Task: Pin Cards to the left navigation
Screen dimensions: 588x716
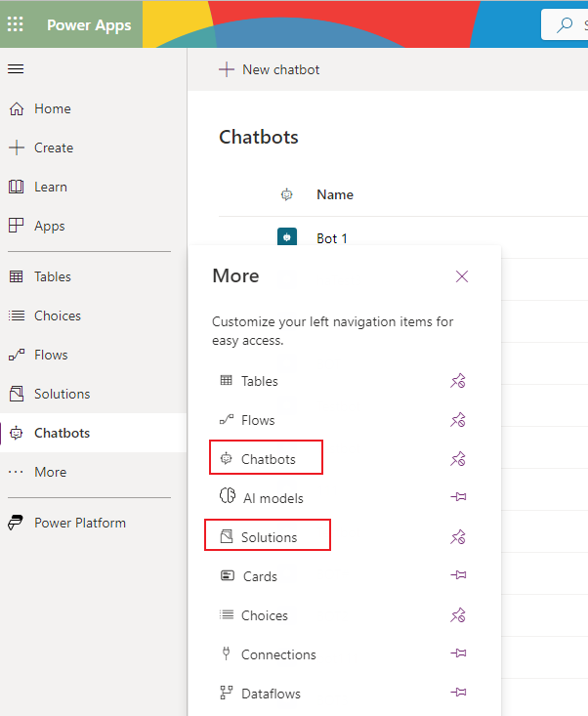Action: 458,575
